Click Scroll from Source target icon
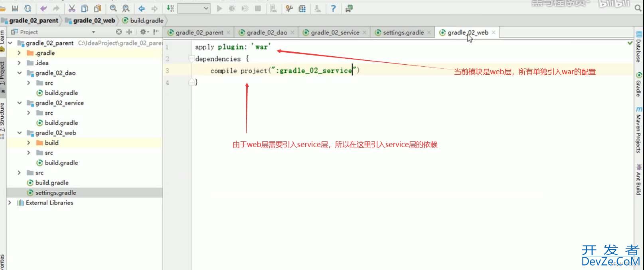The image size is (644, 270). (119, 32)
